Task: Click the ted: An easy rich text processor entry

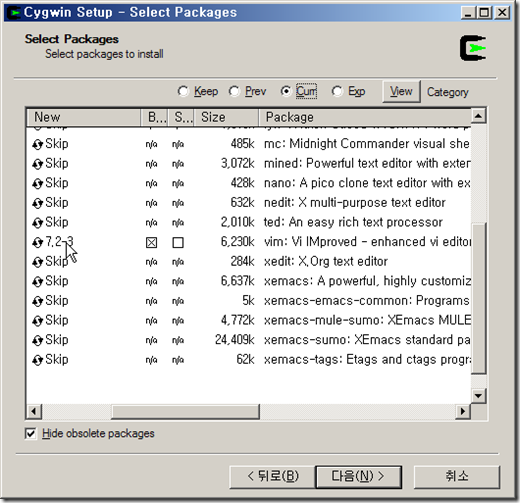Action: click(353, 222)
